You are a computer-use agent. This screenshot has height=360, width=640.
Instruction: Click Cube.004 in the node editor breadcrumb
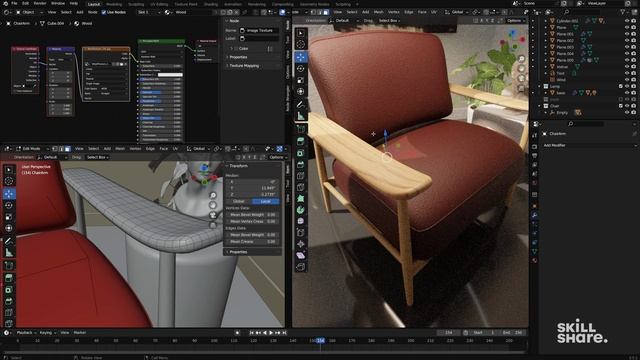56,24
